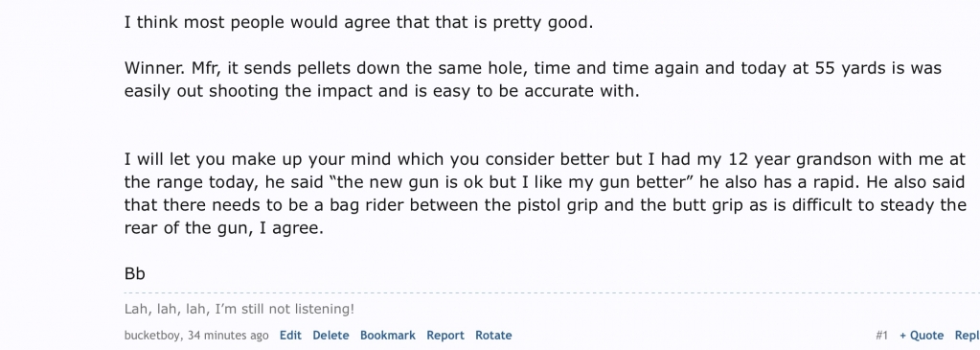Select the Rotate link under the post
Viewport: 980px width, 350px height.
(x=493, y=335)
